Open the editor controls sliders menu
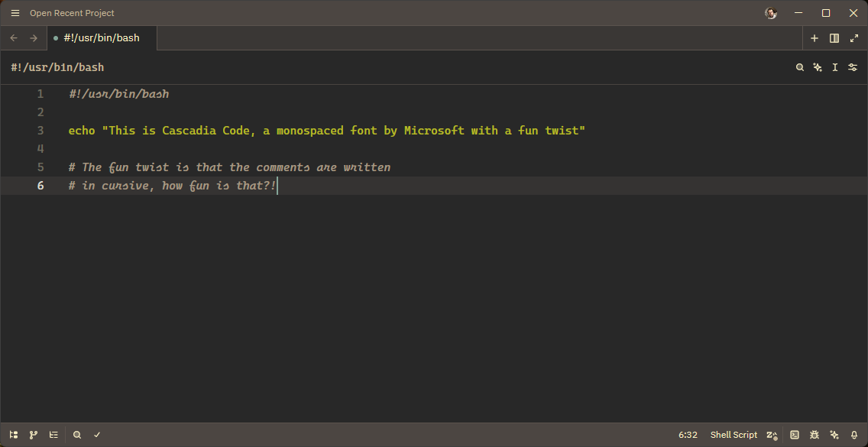Image resolution: width=868 pixels, height=447 pixels. pos(853,67)
